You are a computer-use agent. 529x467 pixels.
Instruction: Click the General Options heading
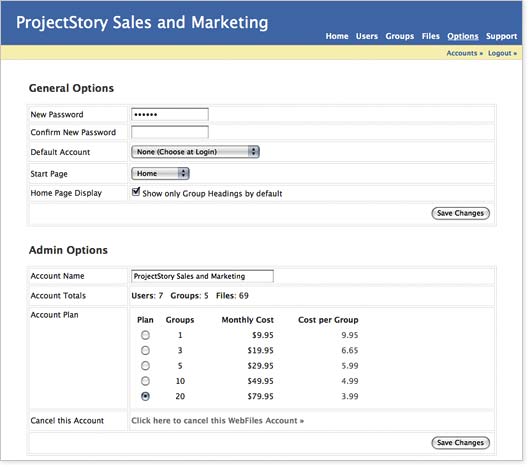coord(71,88)
